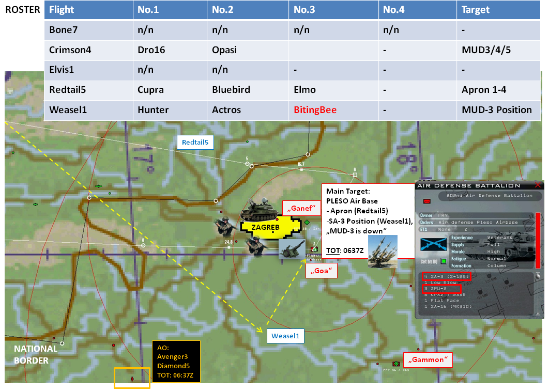Select the MUD3/4/5 target cell
This screenshot has width=549, height=392.
498,50
